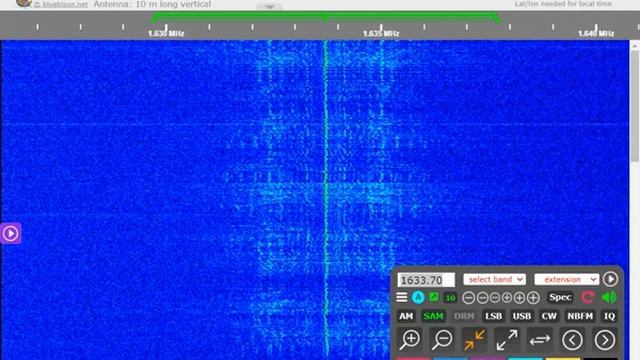Screen dimensions: 640x360
Task: Open the bluebison.net link
Action: pos(61,4)
